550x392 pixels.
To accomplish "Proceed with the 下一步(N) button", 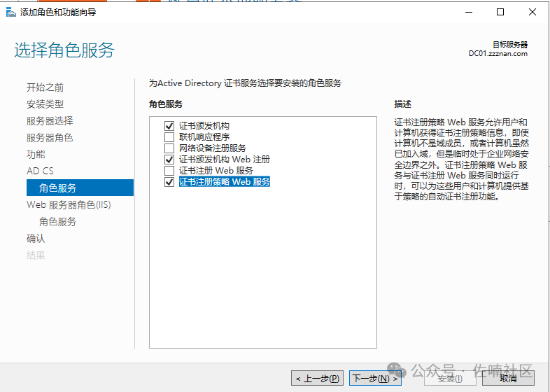I will [375, 379].
